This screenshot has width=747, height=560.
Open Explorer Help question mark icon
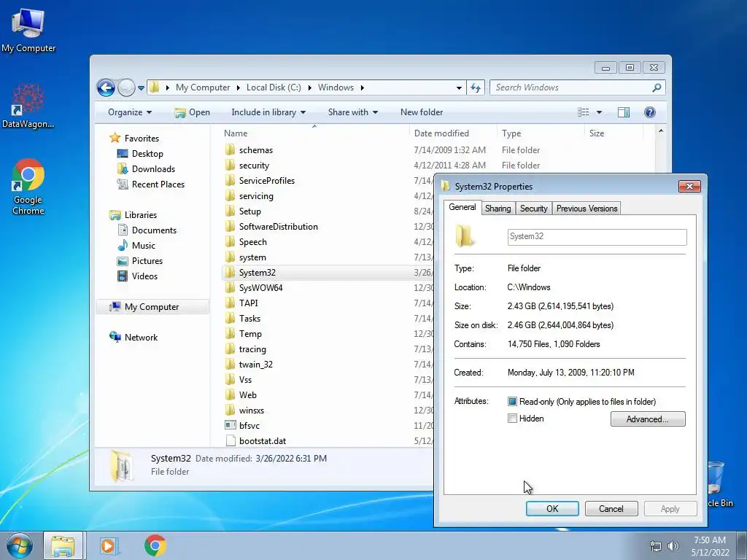pos(649,112)
